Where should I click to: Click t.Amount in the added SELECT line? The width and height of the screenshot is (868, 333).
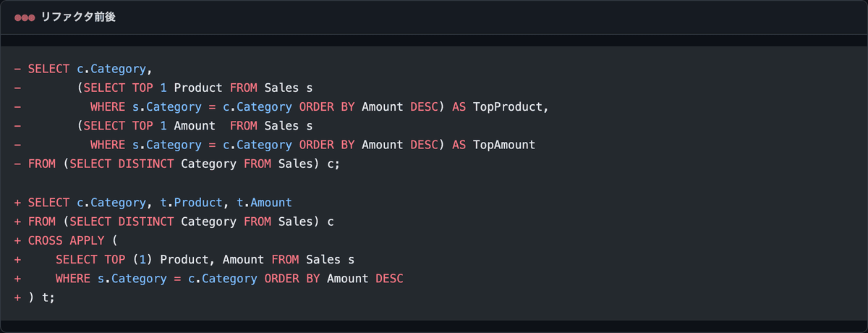click(x=265, y=203)
